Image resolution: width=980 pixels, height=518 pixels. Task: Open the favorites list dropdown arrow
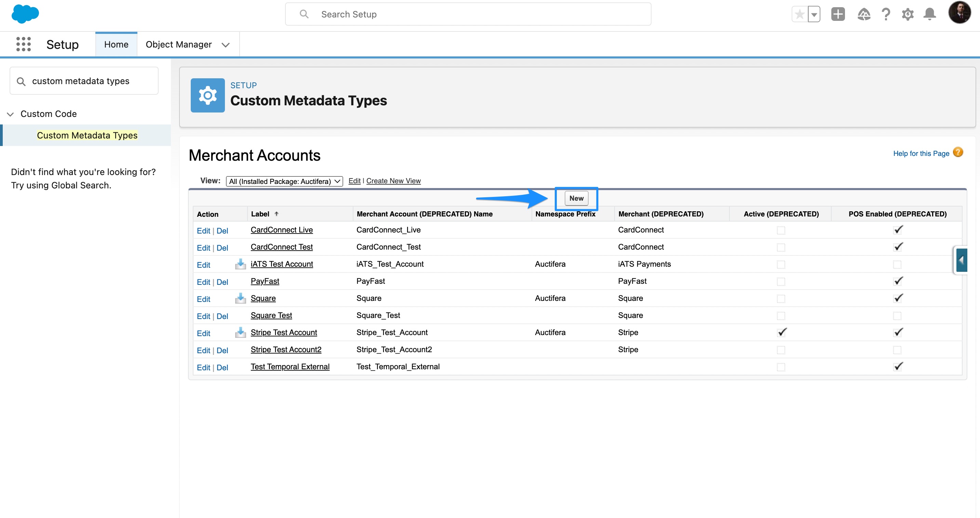[x=814, y=14]
